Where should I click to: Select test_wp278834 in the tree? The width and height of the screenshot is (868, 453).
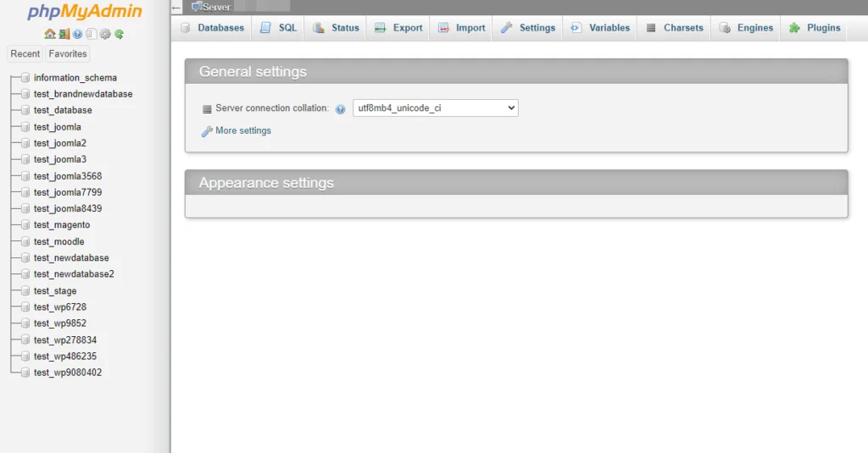click(x=64, y=340)
